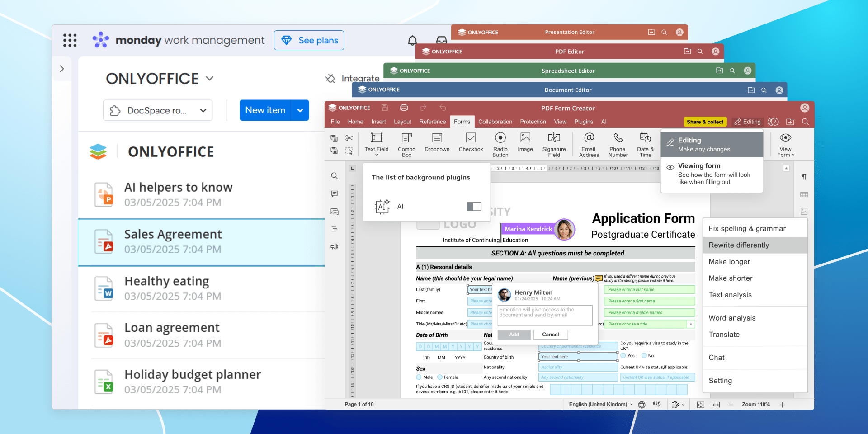Screen dimensions: 868x434
Task: Choose Rewrite differently from AI menu
Action: (739, 245)
